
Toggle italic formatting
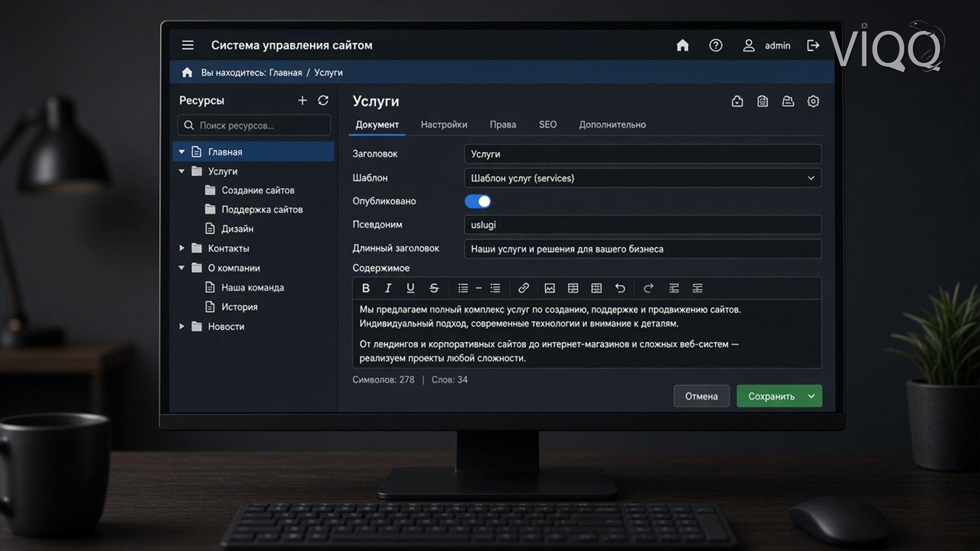pos(388,288)
